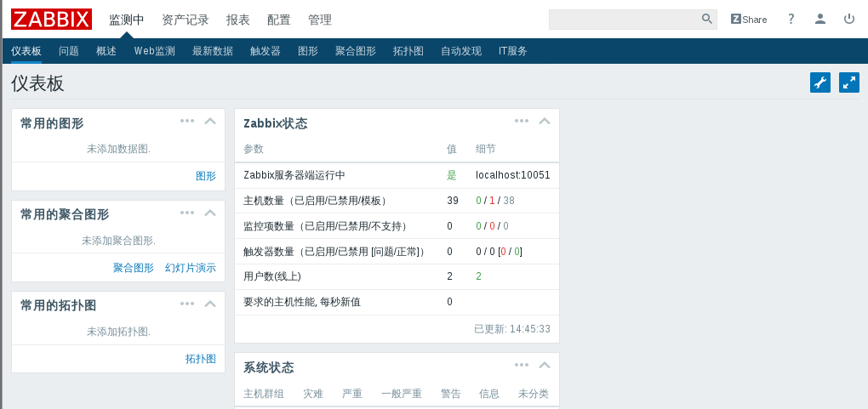Click the 严重 column header
Image resolution: width=868 pixels, height=409 pixels.
[352, 394]
